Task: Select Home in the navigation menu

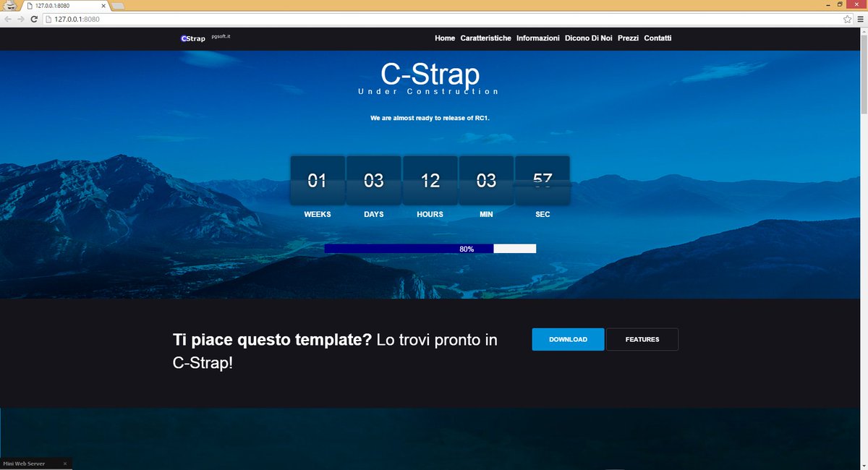Action: pos(444,38)
